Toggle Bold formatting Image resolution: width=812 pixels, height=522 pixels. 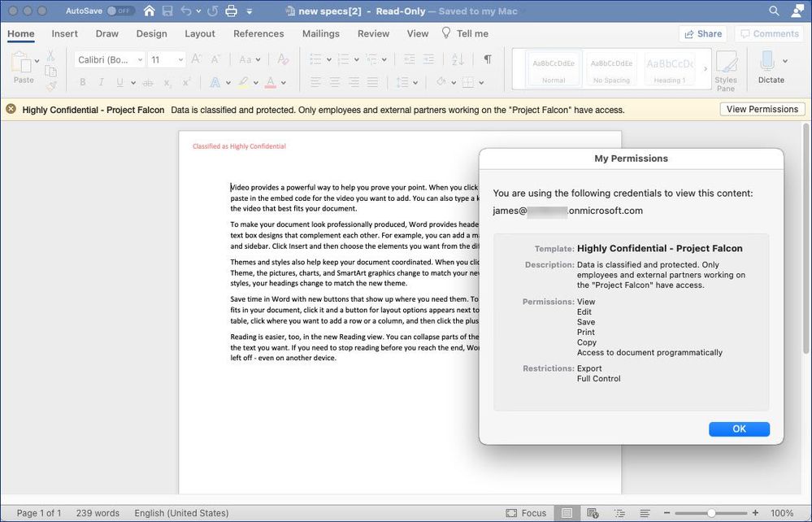pyautogui.click(x=82, y=82)
